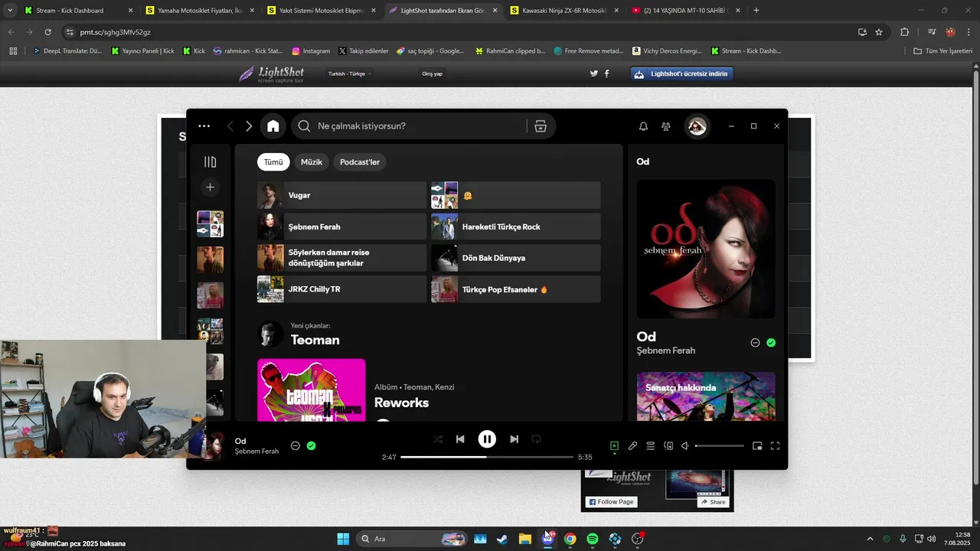
Task: Open Windows Start menu
Action: (343, 539)
